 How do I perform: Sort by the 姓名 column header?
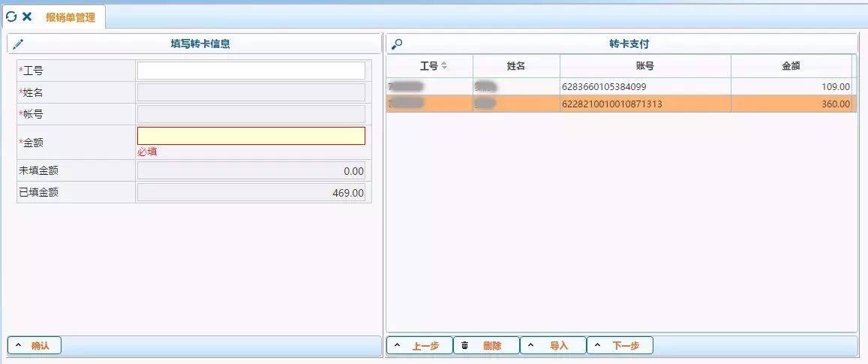coord(516,66)
